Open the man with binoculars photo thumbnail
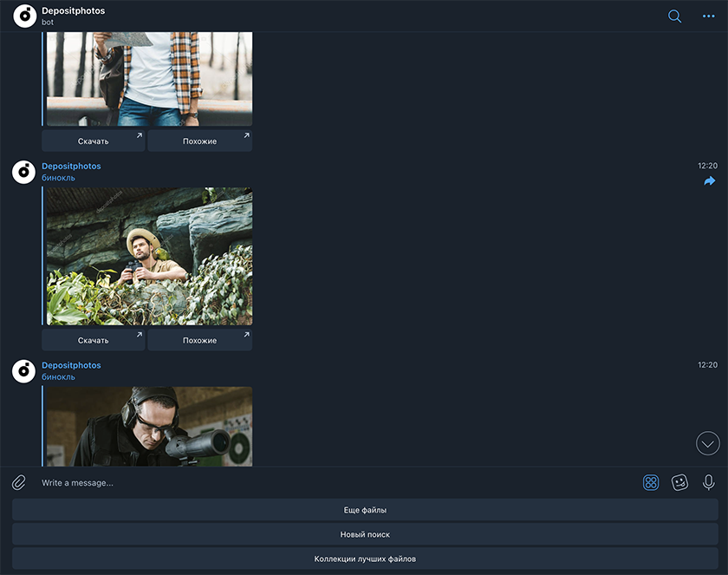 tap(149, 257)
